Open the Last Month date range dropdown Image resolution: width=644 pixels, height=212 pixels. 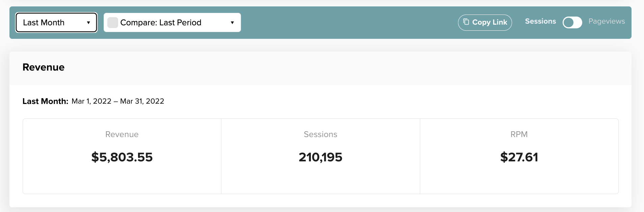pyautogui.click(x=56, y=23)
